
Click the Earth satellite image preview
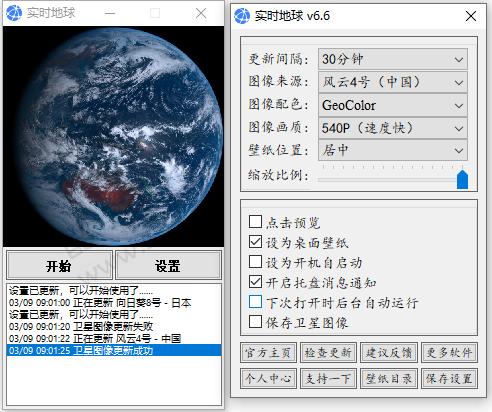click(113, 137)
